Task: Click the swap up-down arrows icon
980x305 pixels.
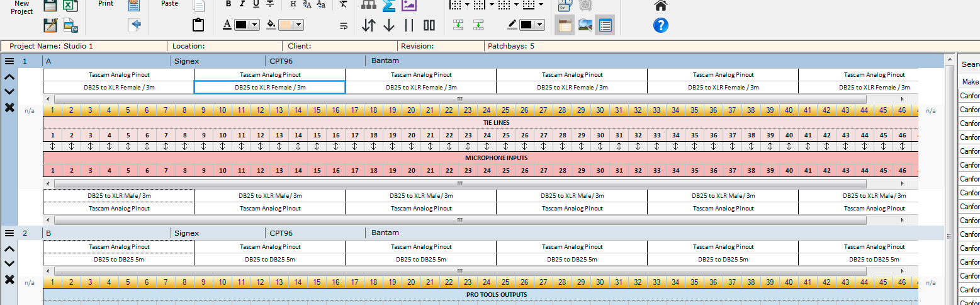Action: (x=369, y=25)
